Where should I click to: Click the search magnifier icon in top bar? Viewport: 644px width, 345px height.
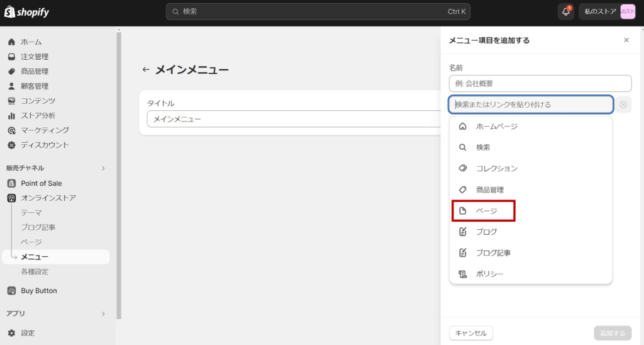click(x=175, y=12)
